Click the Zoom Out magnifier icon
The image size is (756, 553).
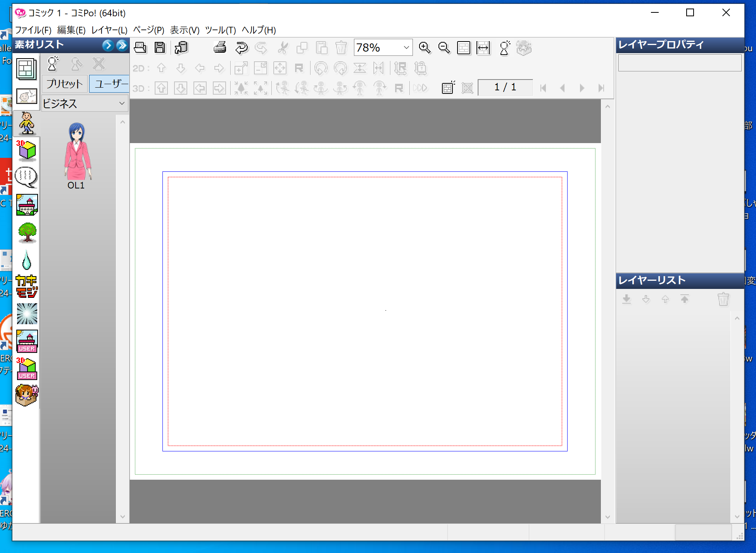[444, 48]
